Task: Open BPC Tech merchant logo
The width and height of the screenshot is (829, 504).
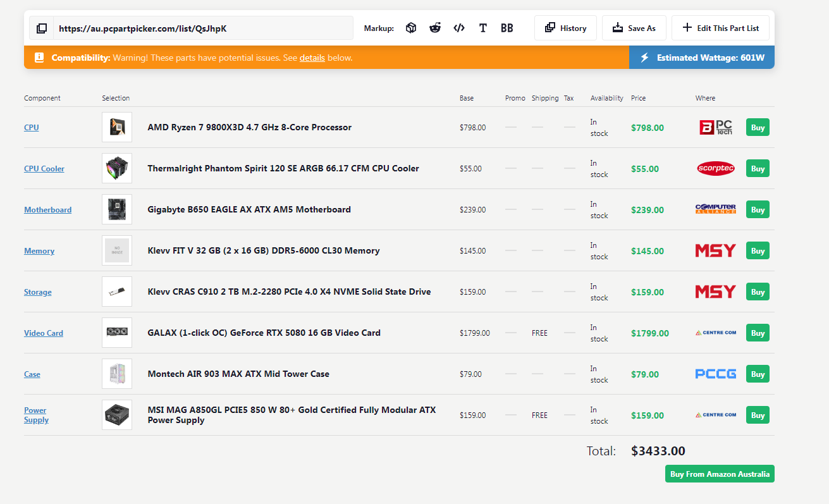Action: point(716,128)
